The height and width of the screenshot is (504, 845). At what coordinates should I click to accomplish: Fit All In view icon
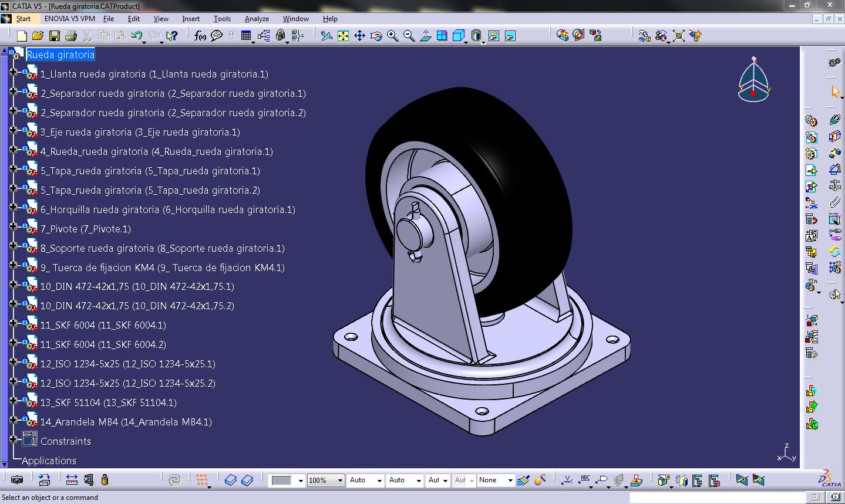tap(343, 36)
